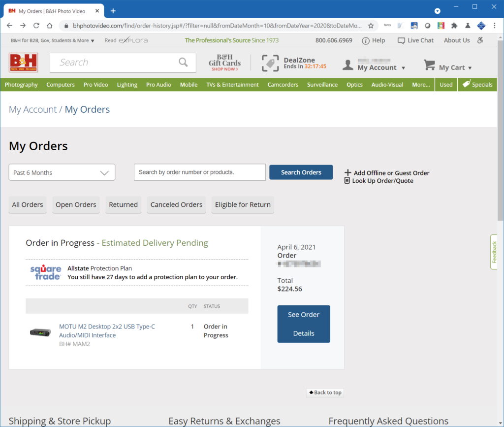This screenshot has height=427, width=504.
Task: Click the browser address bar URL
Action: [x=217, y=26]
